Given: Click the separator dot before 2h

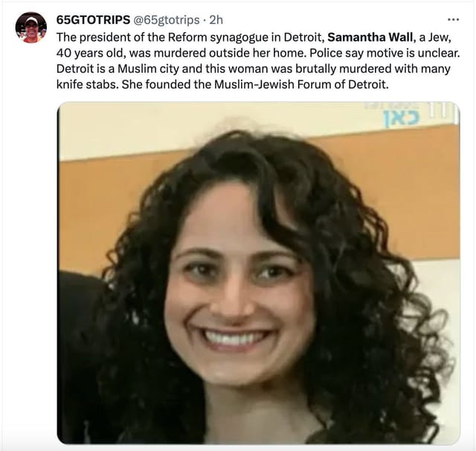Looking at the screenshot, I should point(205,20).
